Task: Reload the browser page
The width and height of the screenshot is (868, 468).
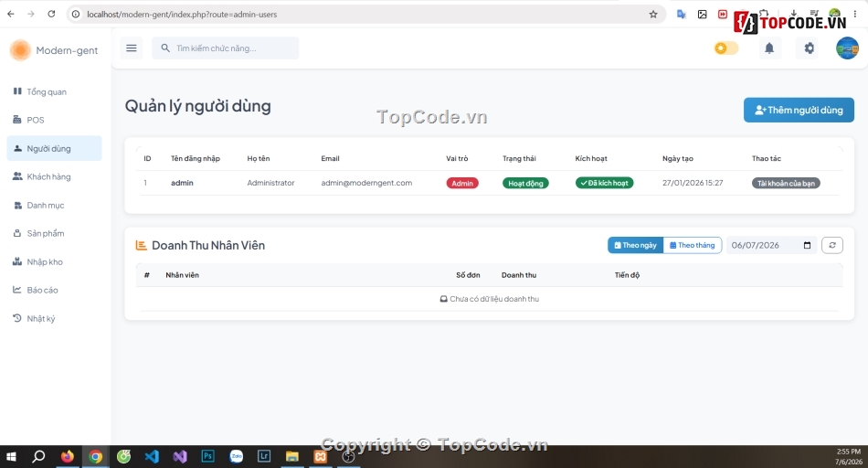Action: (x=51, y=14)
